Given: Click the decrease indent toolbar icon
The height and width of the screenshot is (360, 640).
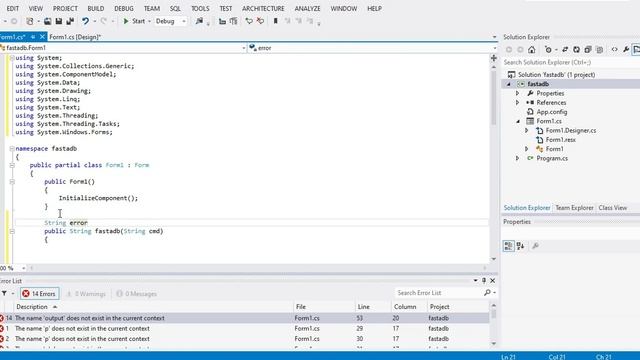Looking at the screenshot, I should (222, 21).
